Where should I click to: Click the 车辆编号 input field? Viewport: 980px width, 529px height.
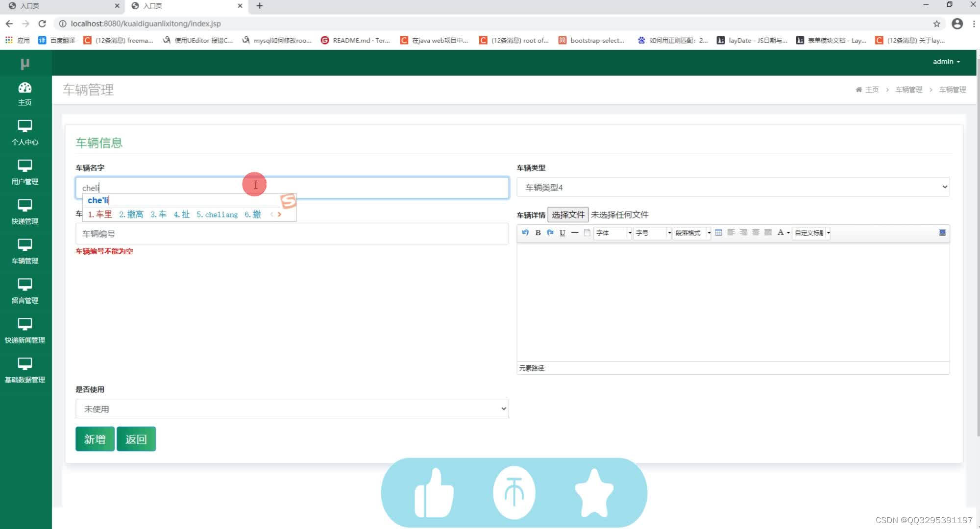[292, 234]
